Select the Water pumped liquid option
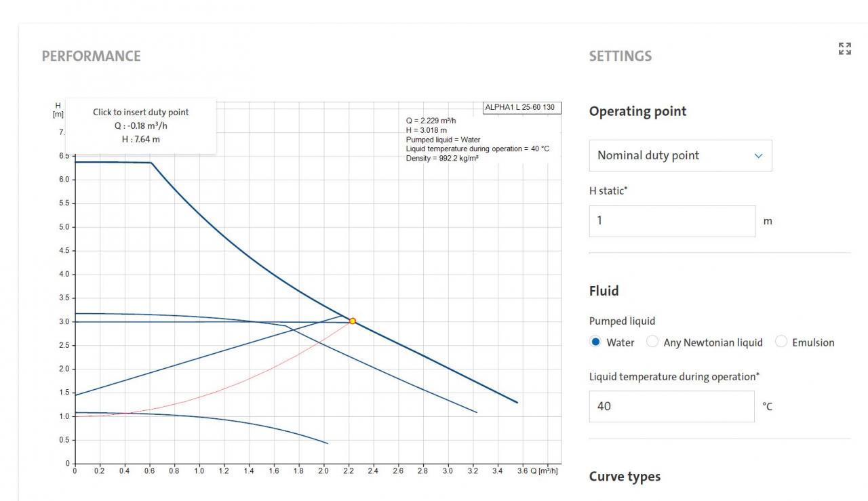The width and height of the screenshot is (868, 501). [x=596, y=342]
